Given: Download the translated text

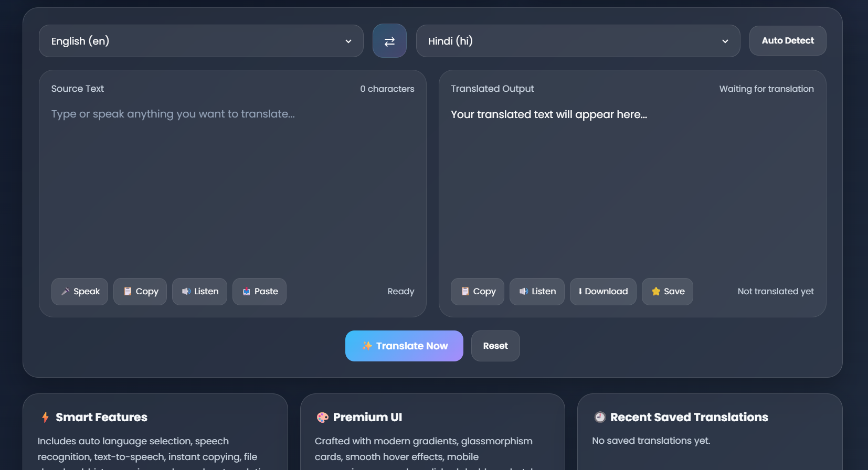Looking at the screenshot, I should (603, 292).
